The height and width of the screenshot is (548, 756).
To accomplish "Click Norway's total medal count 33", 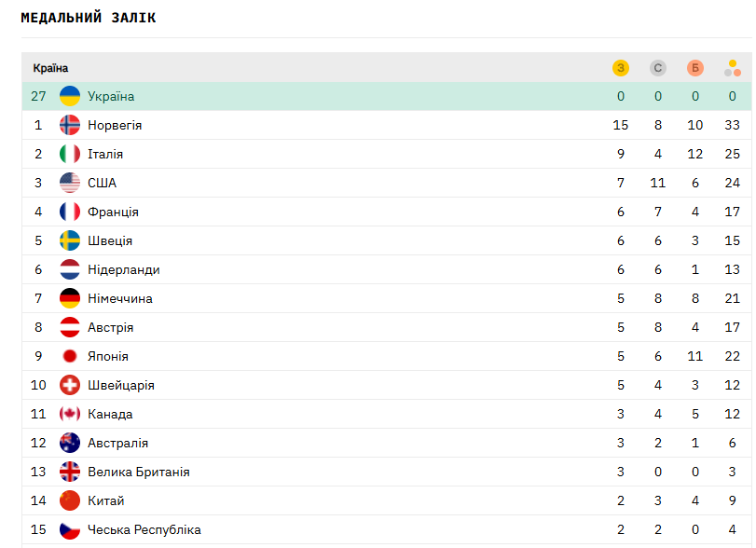I will (x=733, y=125).
